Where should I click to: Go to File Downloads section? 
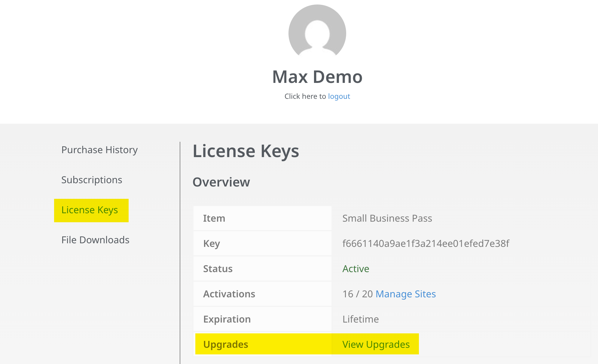click(x=95, y=240)
